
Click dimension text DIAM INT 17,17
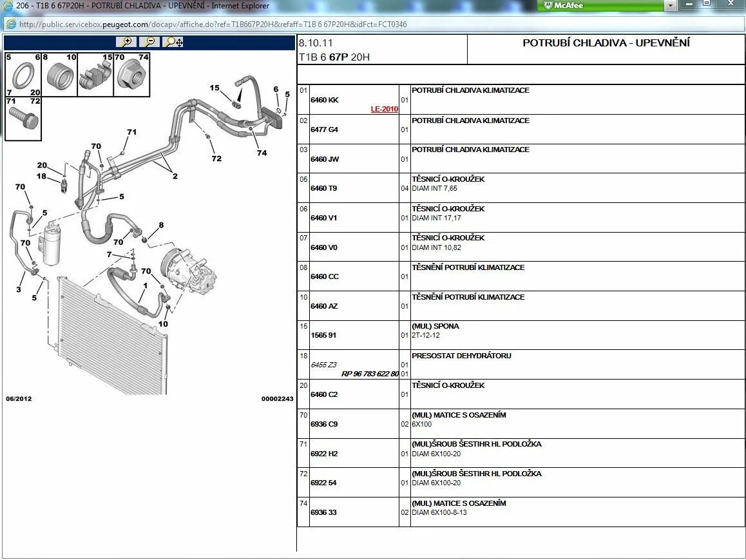(436, 218)
